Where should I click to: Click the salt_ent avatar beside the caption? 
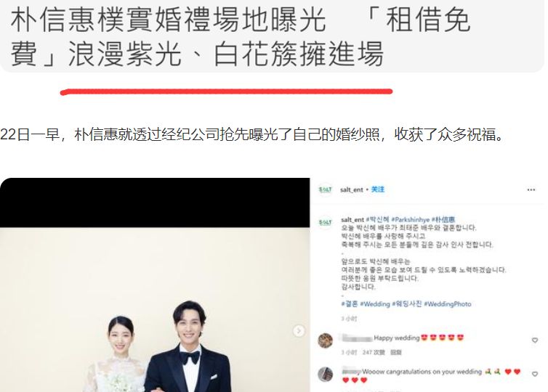[x=325, y=222]
